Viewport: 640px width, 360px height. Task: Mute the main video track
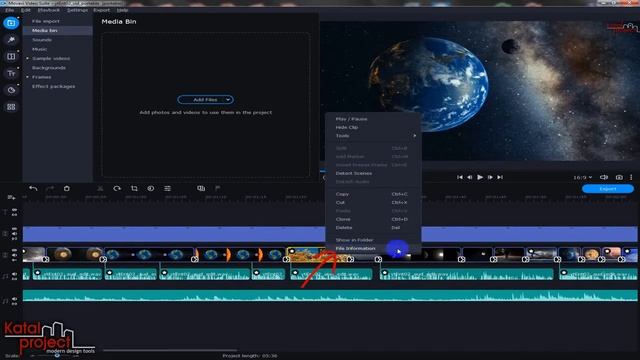[x=15, y=255]
